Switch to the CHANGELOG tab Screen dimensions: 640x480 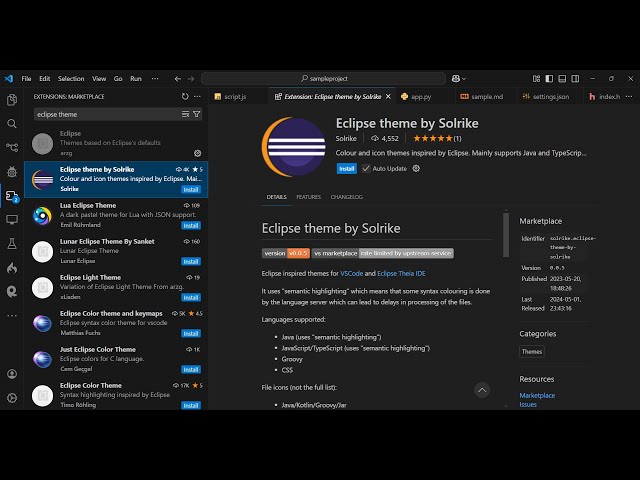[x=346, y=197]
